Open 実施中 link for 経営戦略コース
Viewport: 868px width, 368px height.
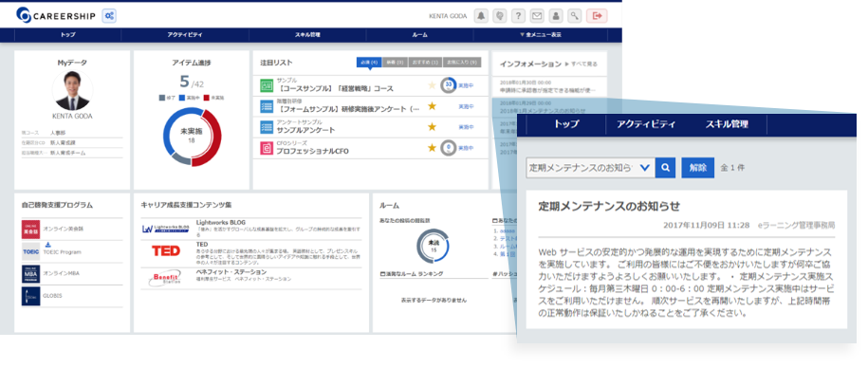pyautogui.click(x=466, y=85)
